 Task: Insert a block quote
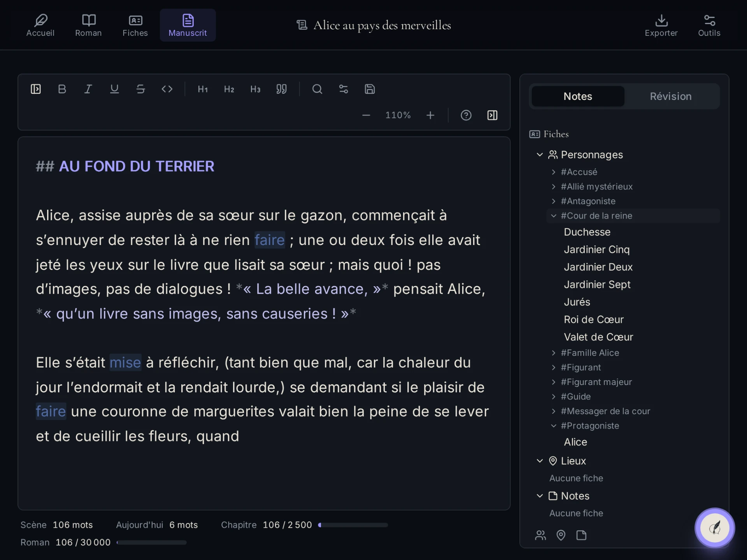[x=281, y=89]
